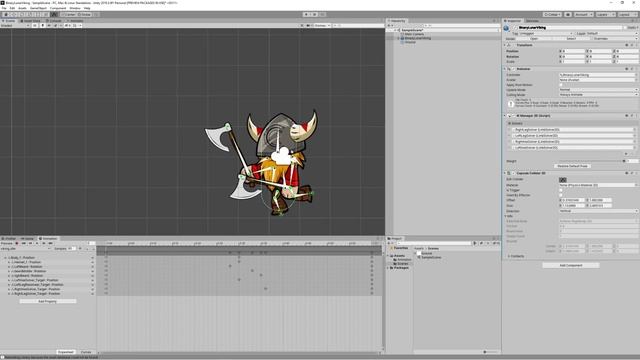Add new IK solver with plus button
Image resolution: width=640 pixels, height=360 pixels.
pyautogui.click(x=627, y=154)
